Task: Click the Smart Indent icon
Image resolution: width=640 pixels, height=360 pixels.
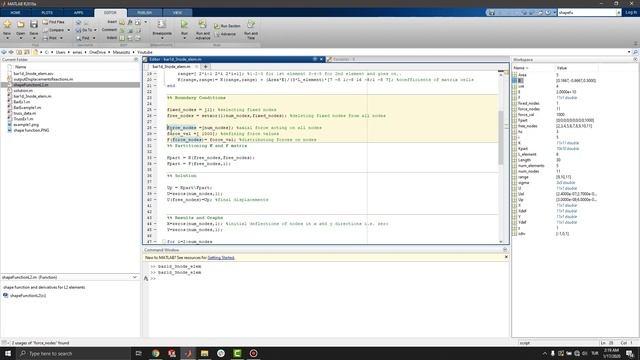Action: click(x=122, y=38)
